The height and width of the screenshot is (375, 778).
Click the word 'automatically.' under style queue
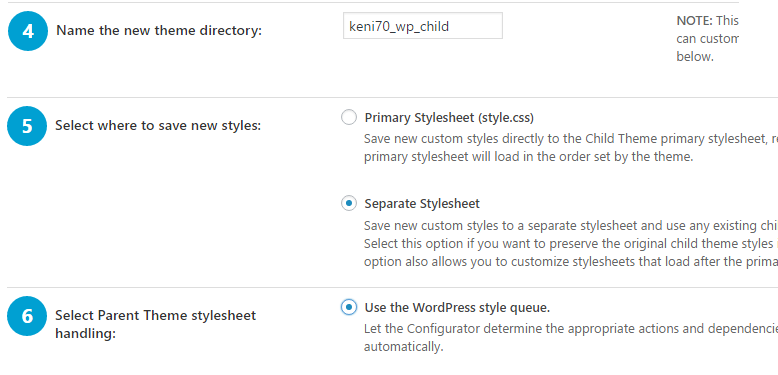(403, 347)
